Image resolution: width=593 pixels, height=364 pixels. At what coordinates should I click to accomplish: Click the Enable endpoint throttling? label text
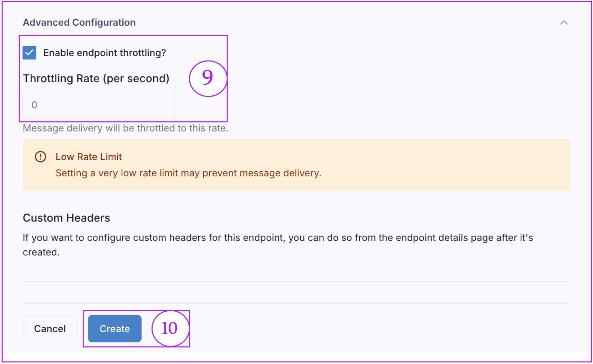coord(104,53)
